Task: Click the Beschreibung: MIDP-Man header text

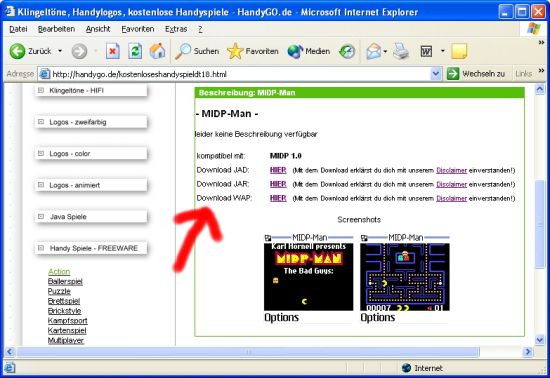Action: tap(247, 93)
